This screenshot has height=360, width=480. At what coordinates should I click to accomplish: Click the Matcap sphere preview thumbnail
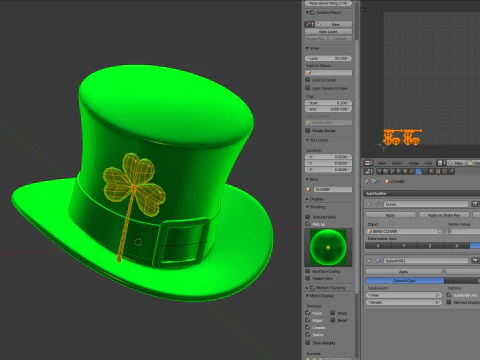tap(328, 247)
